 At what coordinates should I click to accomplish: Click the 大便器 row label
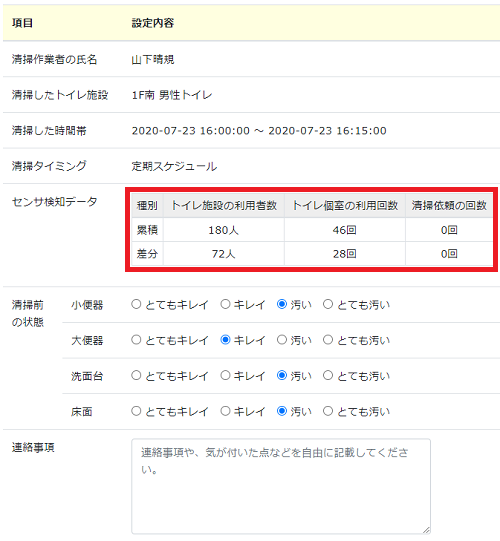pos(87,341)
